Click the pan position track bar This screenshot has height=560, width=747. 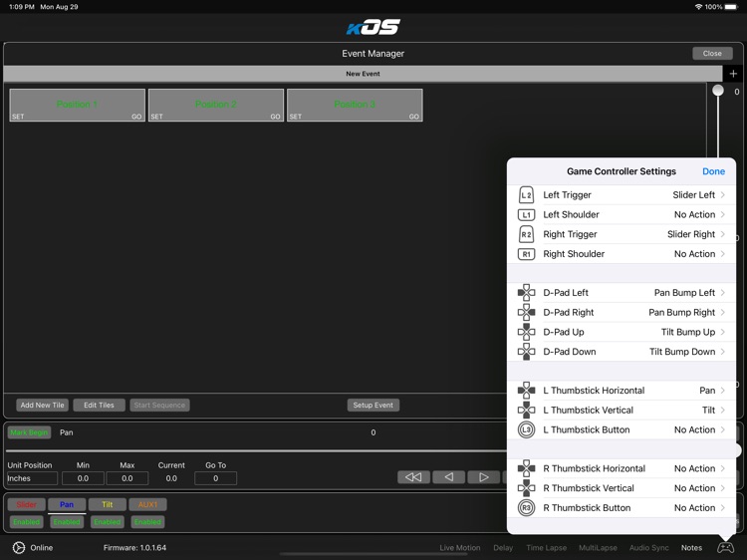(256, 450)
